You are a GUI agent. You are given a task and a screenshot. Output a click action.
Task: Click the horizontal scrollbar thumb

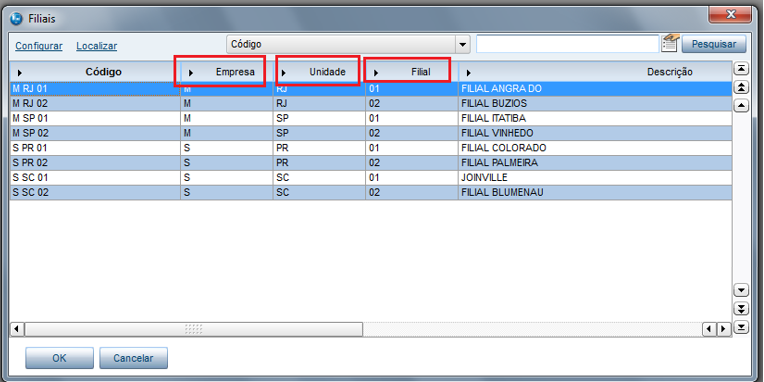[x=193, y=329]
